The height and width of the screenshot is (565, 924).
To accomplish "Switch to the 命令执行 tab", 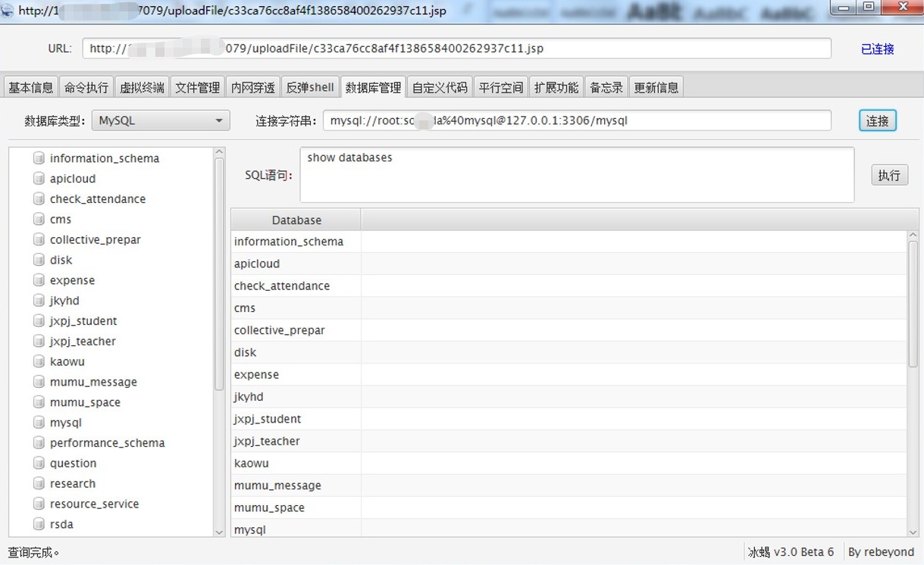I will point(86,87).
